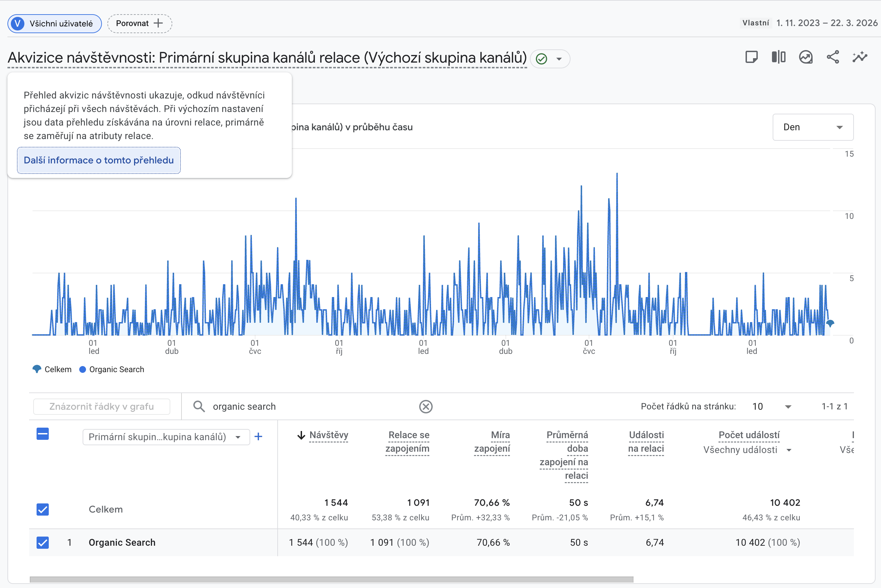Click the chart Insights icon in header
The height and width of the screenshot is (588, 881).
pyautogui.click(x=805, y=57)
